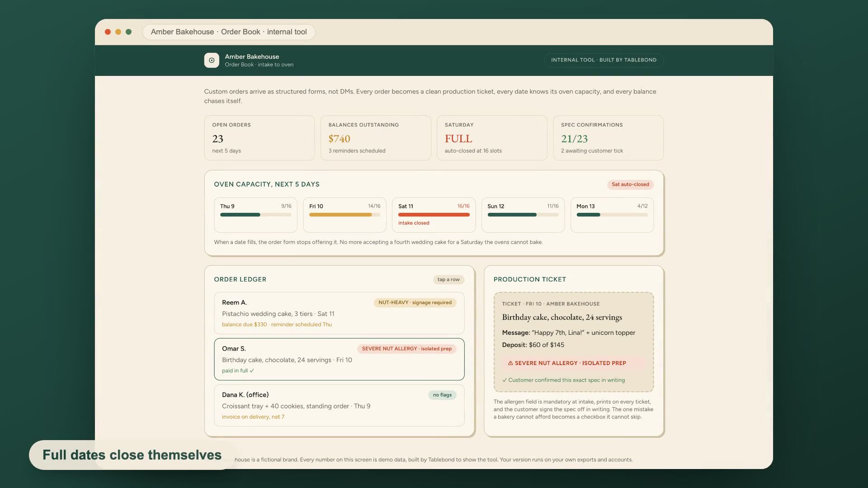Click the '14/16' count on Fri 10
The width and height of the screenshot is (868, 488).
pyautogui.click(x=374, y=206)
